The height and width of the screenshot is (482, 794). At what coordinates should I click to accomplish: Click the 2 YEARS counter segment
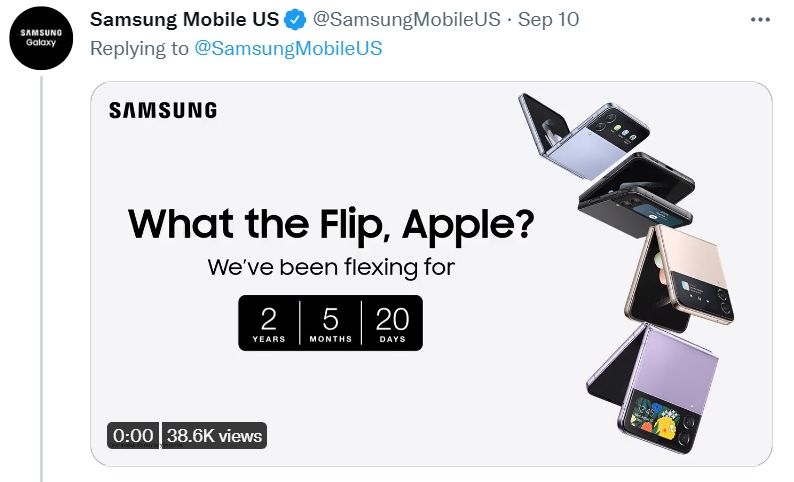[269, 323]
